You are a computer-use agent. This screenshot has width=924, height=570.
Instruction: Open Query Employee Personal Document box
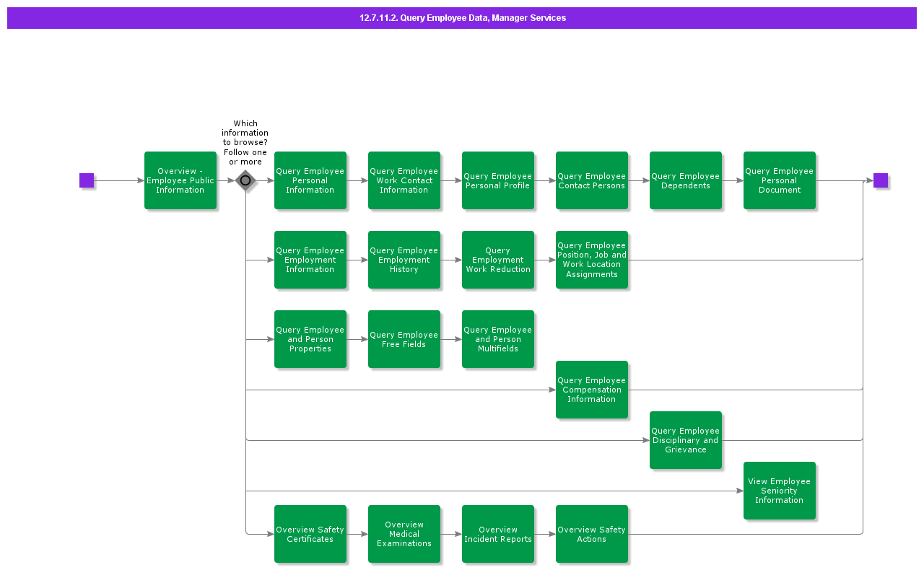click(780, 180)
